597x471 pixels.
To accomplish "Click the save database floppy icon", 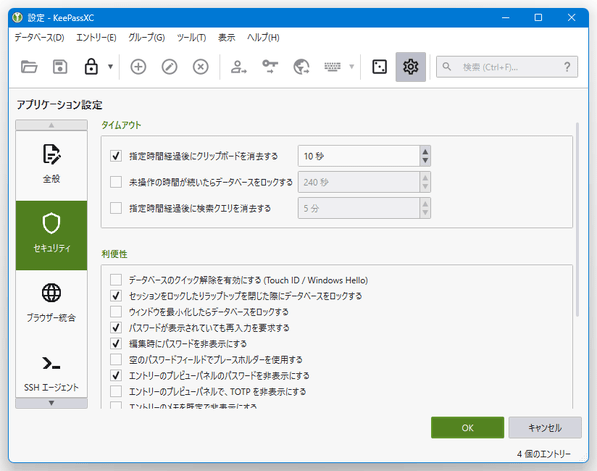I will click(60, 67).
